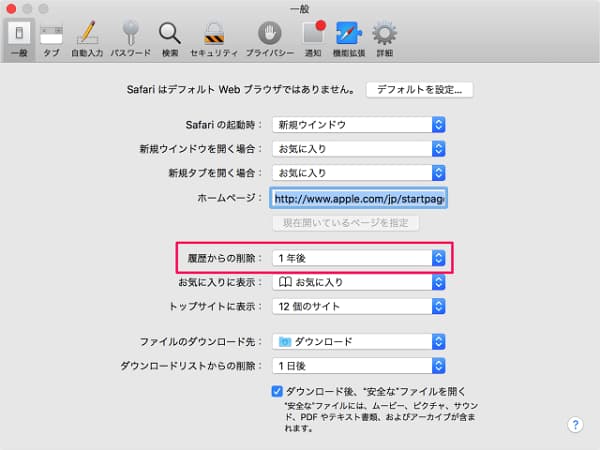Click the ホームページ: label
The height and width of the screenshot is (450, 600).
(x=230, y=198)
